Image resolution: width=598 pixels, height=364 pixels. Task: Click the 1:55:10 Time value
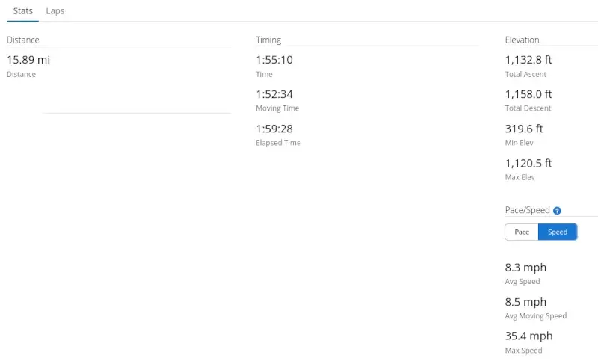tap(274, 60)
